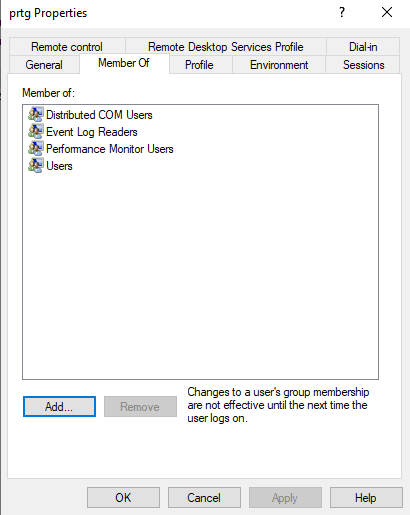Click the question mark help icon in the title bar
The width and height of the screenshot is (410, 515).
coord(342,13)
